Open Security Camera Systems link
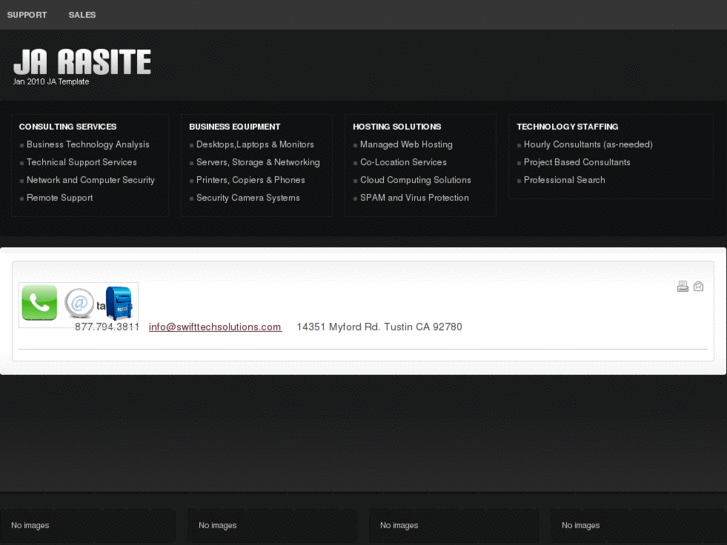The height and width of the screenshot is (545, 727). pyautogui.click(x=248, y=198)
